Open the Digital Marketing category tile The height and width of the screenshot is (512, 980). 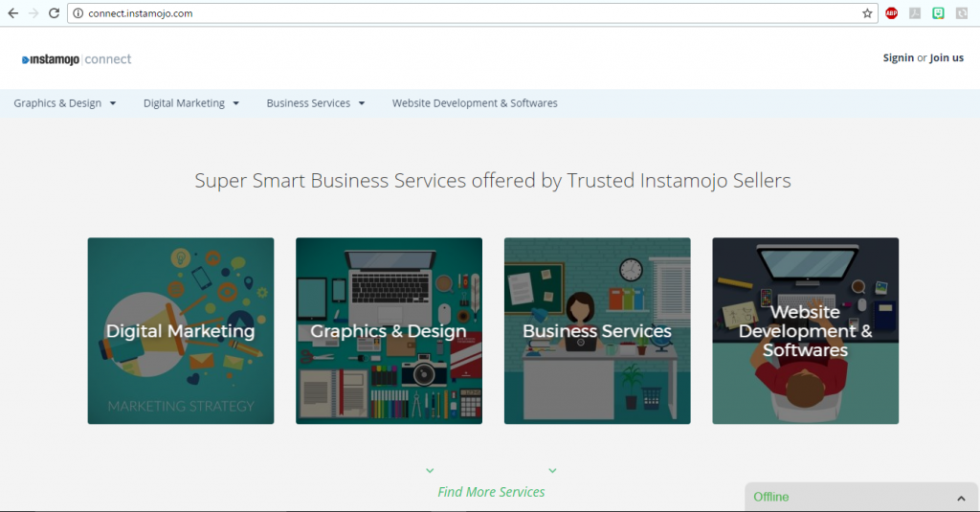[x=181, y=331]
